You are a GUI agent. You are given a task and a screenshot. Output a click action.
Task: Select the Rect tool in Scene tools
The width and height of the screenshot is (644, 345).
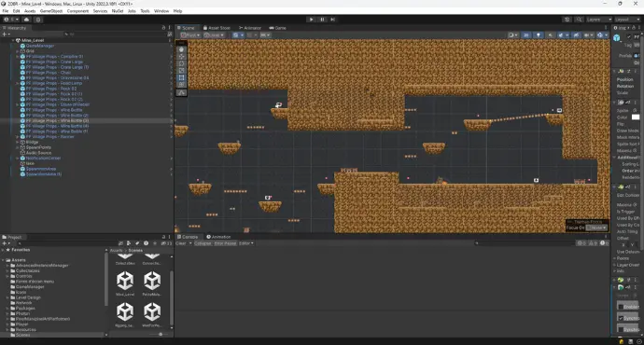point(182,77)
